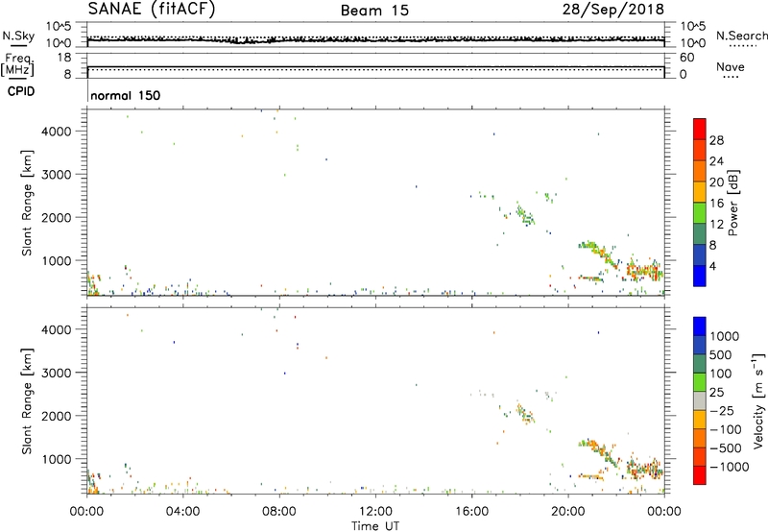The height and width of the screenshot is (532, 768).
Task: Select '2000' tick in the velocity panel
Action: click(57, 416)
